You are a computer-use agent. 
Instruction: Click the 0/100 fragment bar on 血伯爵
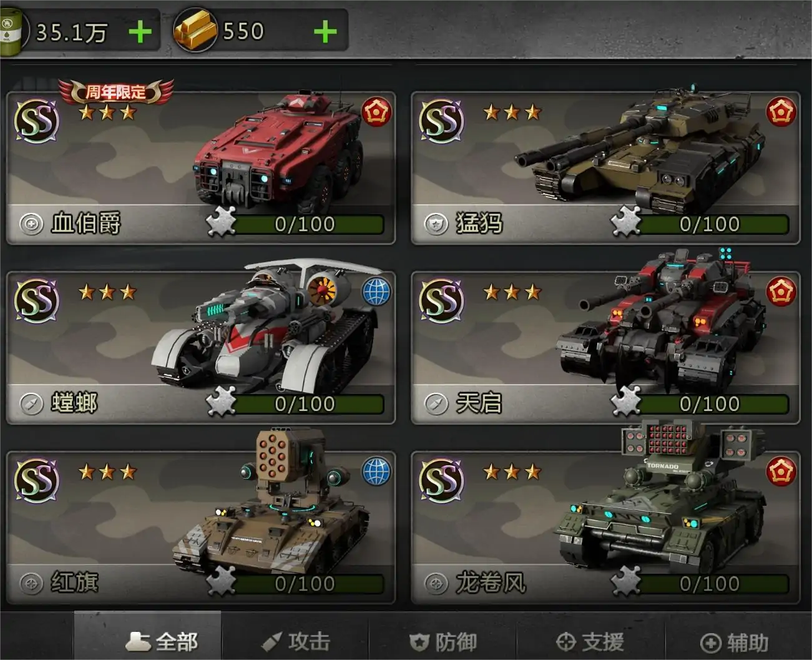click(305, 224)
